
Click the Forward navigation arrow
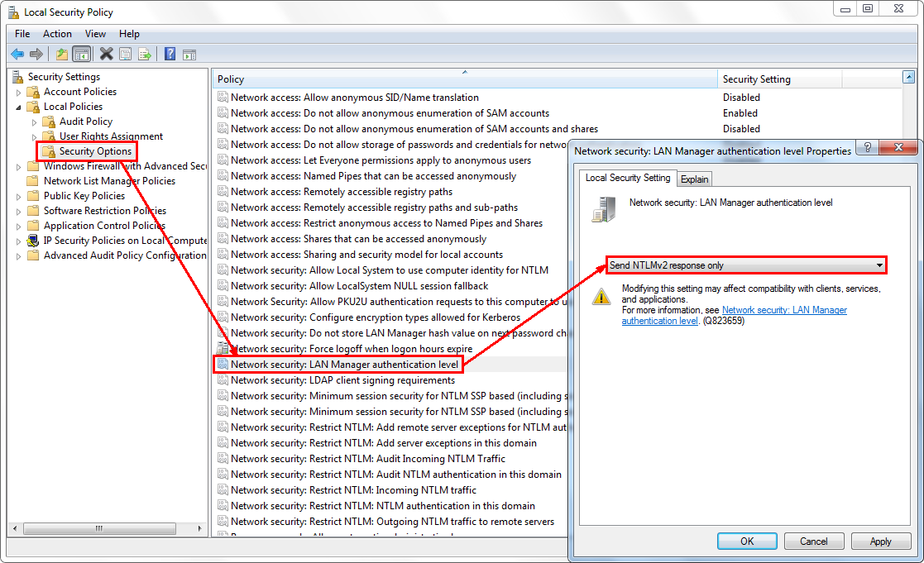[35, 54]
